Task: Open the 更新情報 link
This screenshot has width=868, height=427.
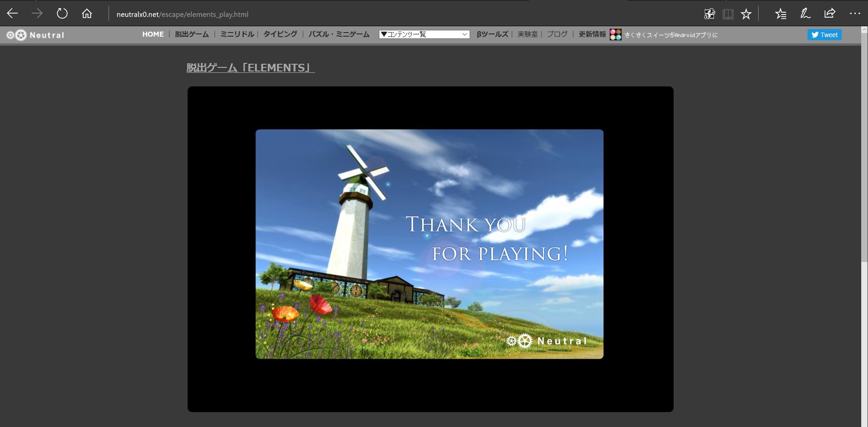Action: [592, 34]
